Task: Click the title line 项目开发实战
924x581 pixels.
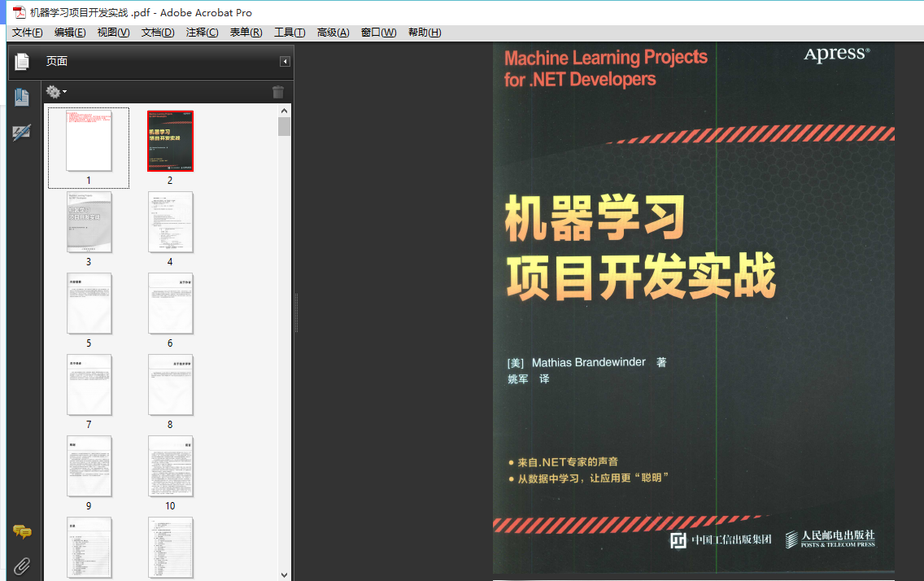Action: [x=641, y=276]
